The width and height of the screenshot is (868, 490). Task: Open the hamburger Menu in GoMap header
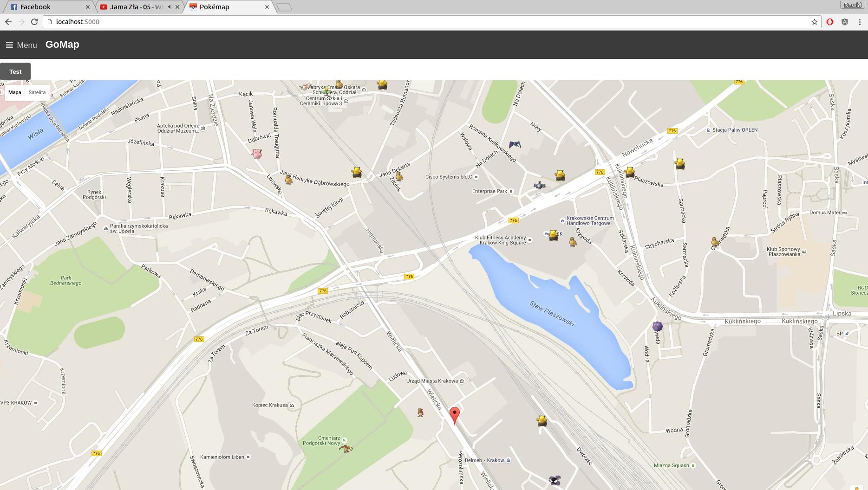(x=21, y=45)
